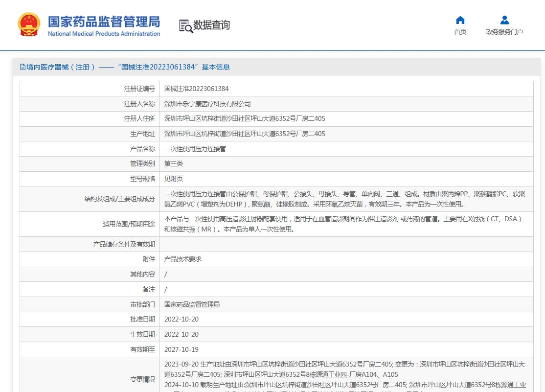Screen dimensions: 545x392
Task: Select the 2022-10-20 date in 批准日期 row
Action: coord(182,319)
